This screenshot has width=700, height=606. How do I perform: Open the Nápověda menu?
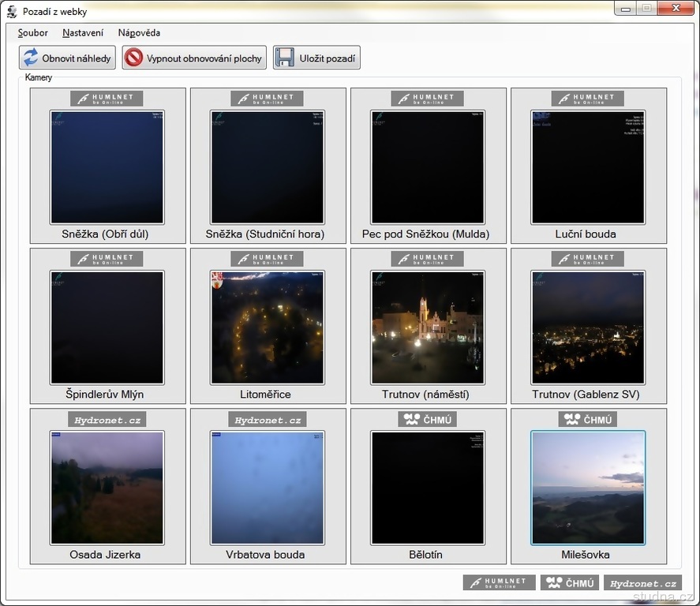[139, 33]
